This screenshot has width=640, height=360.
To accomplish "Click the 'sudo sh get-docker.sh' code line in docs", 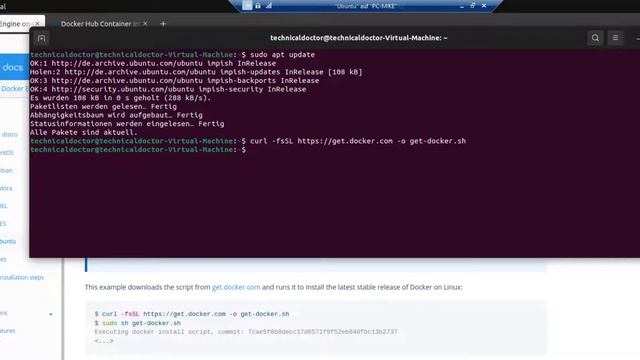I will click(x=138, y=323).
